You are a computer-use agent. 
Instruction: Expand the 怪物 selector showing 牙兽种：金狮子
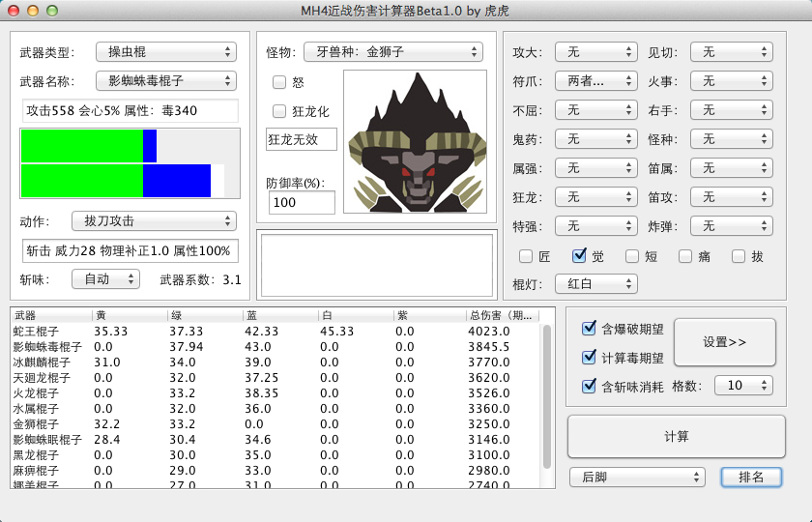point(393,52)
